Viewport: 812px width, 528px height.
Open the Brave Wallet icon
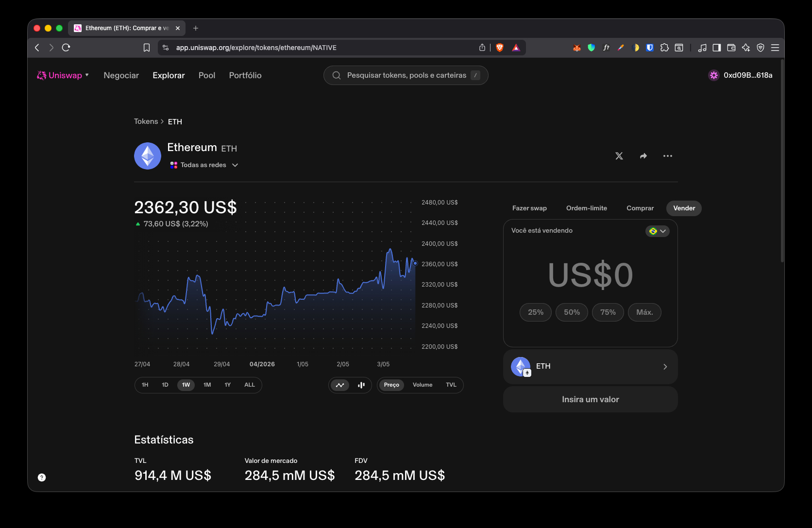731,48
